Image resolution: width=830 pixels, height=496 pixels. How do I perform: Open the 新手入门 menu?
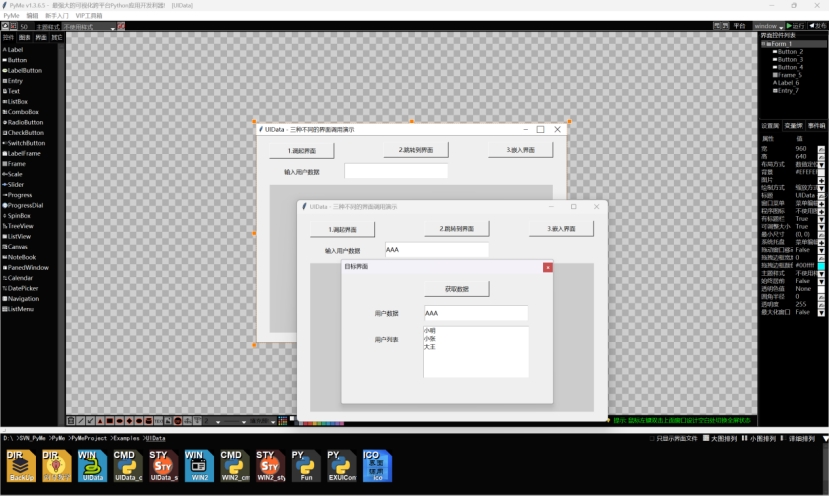coord(57,16)
